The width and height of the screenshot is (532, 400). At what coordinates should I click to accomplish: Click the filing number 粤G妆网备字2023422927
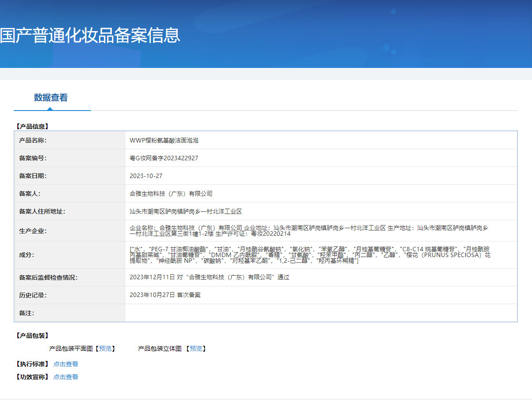click(164, 158)
